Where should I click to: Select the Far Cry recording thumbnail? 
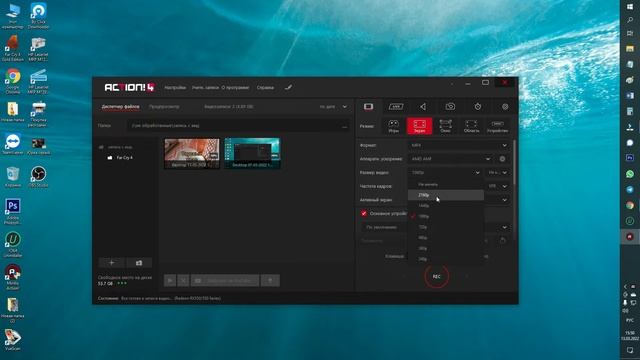(192, 153)
